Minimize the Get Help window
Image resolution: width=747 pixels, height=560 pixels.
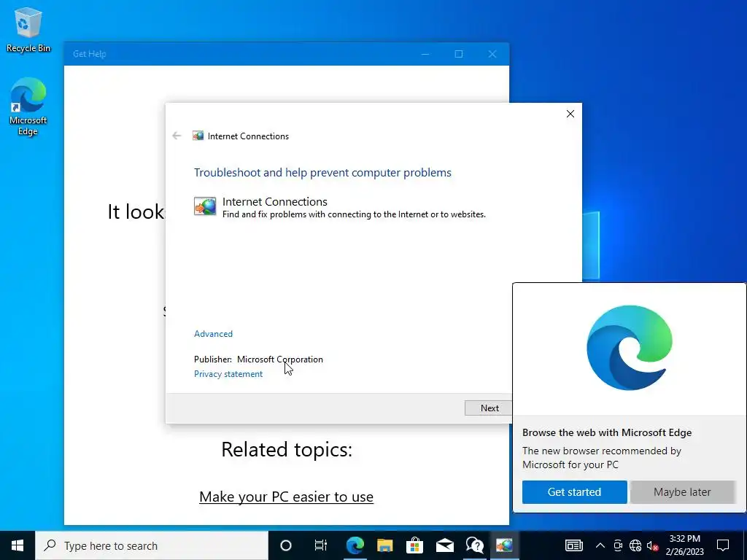(425, 54)
